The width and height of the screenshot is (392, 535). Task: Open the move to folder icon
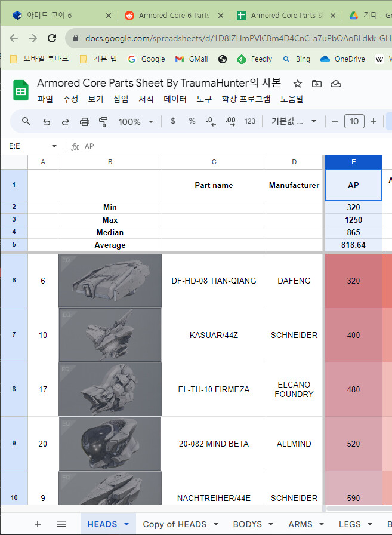tap(317, 84)
